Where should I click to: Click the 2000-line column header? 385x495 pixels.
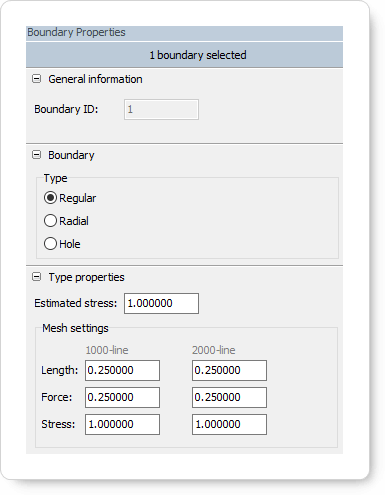click(x=214, y=350)
